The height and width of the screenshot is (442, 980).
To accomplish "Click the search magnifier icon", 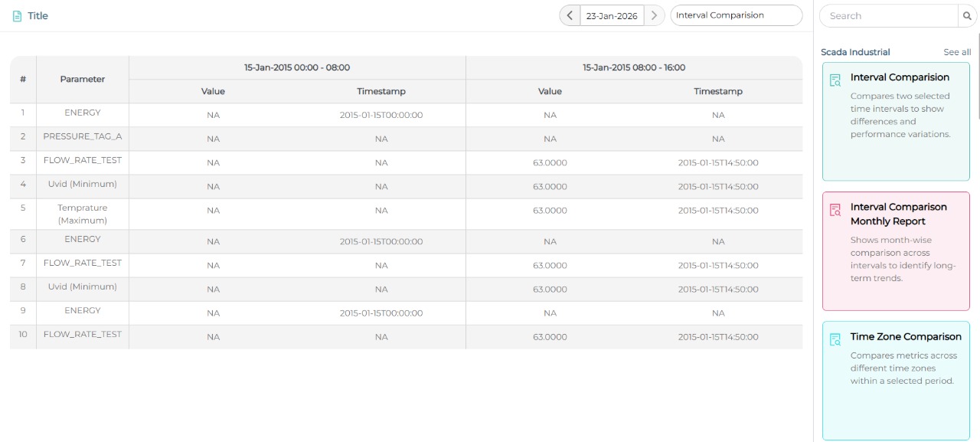I will [x=967, y=16].
